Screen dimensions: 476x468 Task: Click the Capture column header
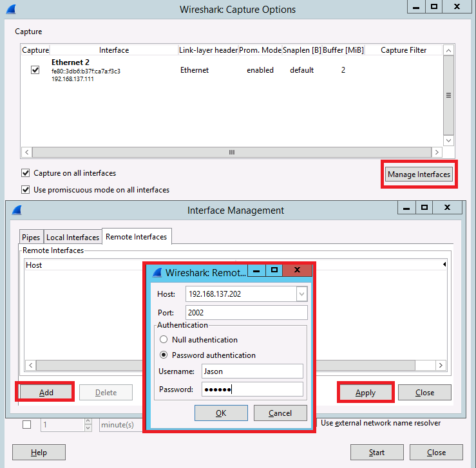point(35,50)
